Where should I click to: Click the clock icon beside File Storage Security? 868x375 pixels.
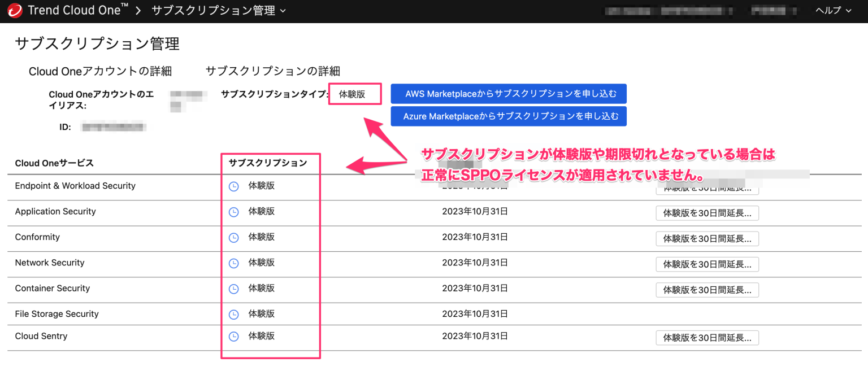(233, 314)
